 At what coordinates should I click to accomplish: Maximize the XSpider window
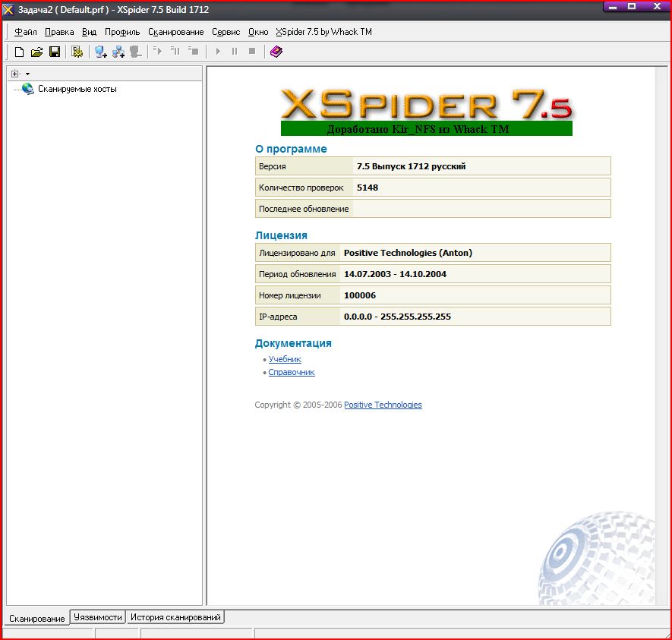click(x=632, y=7)
